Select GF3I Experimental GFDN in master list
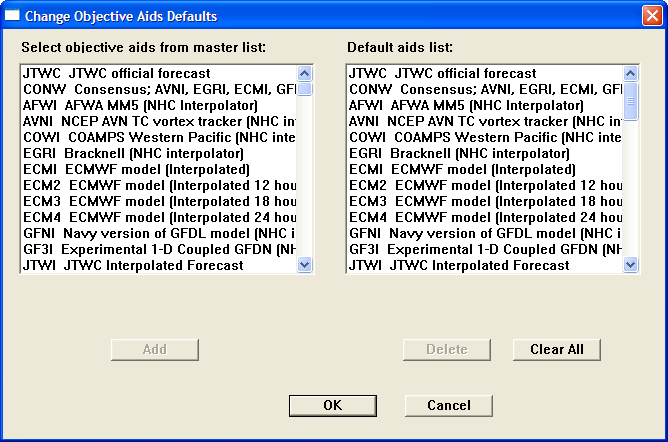Viewport: 668px width, 442px height. tap(159, 249)
